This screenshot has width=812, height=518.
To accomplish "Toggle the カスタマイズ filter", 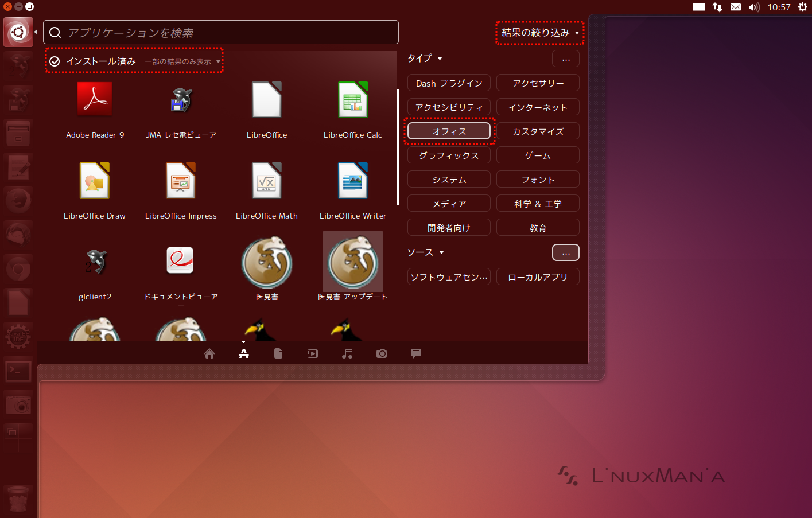I will 538,131.
